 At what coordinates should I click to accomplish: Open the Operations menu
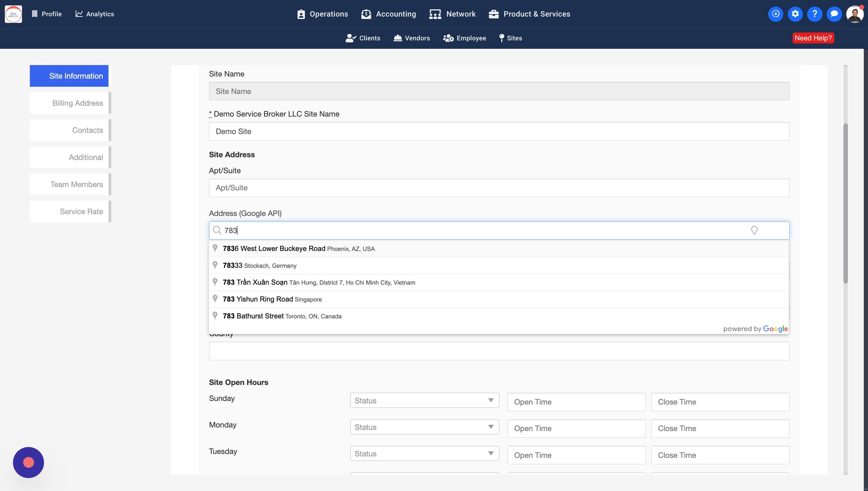click(x=322, y=14)
